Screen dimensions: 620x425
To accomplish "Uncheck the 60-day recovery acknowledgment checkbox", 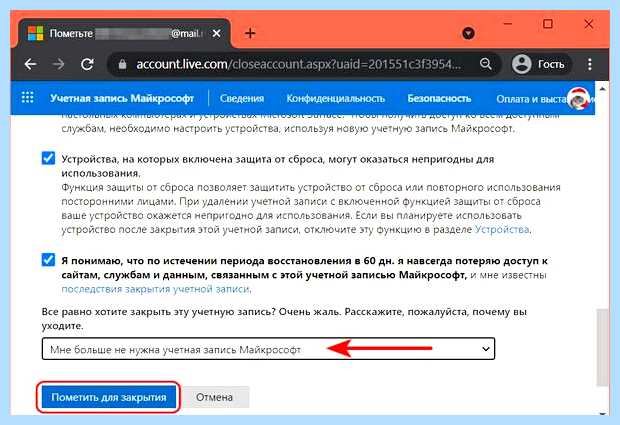I will [48, 260].
